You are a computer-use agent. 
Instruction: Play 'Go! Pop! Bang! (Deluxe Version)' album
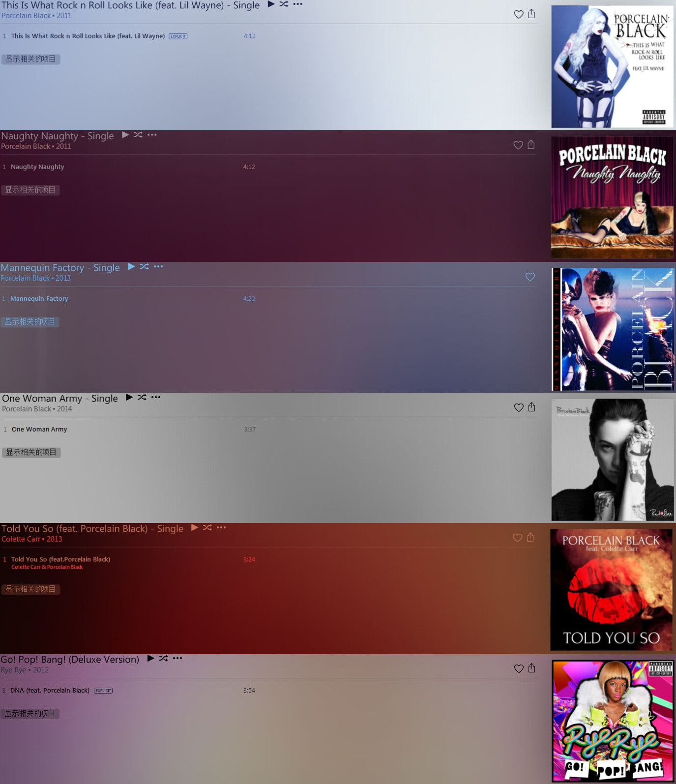151,658
